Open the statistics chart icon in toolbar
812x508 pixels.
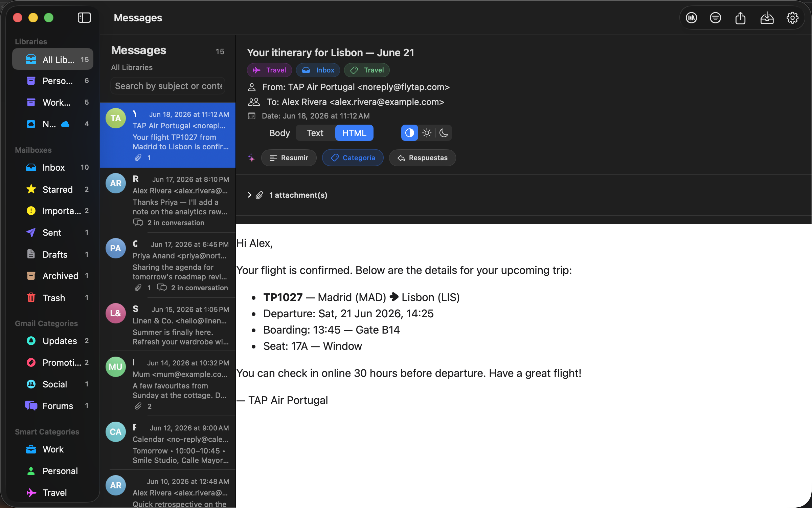tap(691, 18)
